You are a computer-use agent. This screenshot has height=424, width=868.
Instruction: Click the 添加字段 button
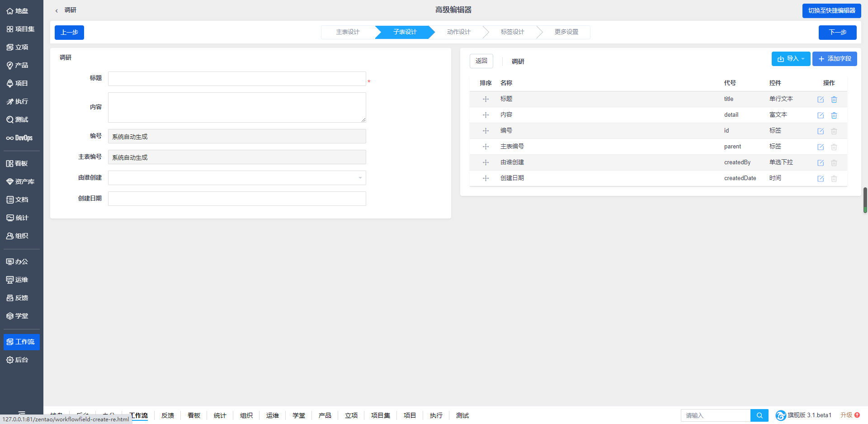(x=834, y=59)
